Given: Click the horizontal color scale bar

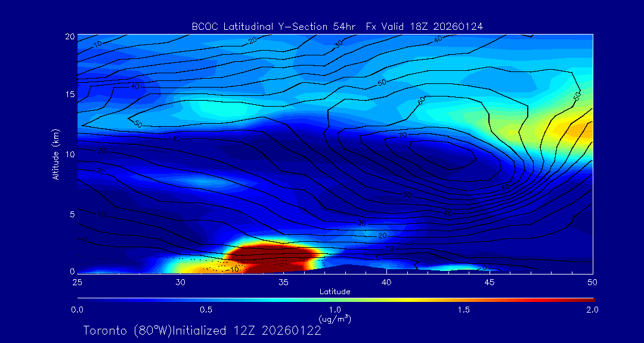Looking at the screenshot, I should pyautogui.click(x=336, y=300).
